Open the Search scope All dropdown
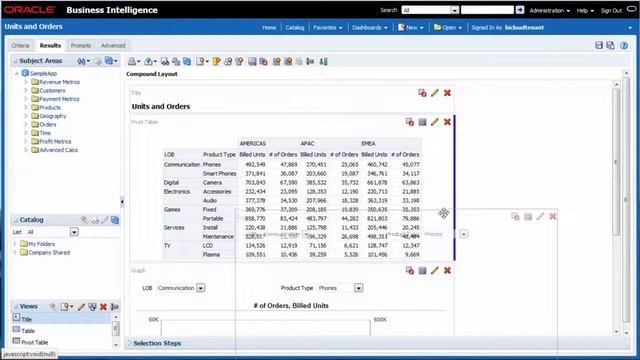Image resolution: width=640 pixels, height=360 pixels. (x=454, y=10)
